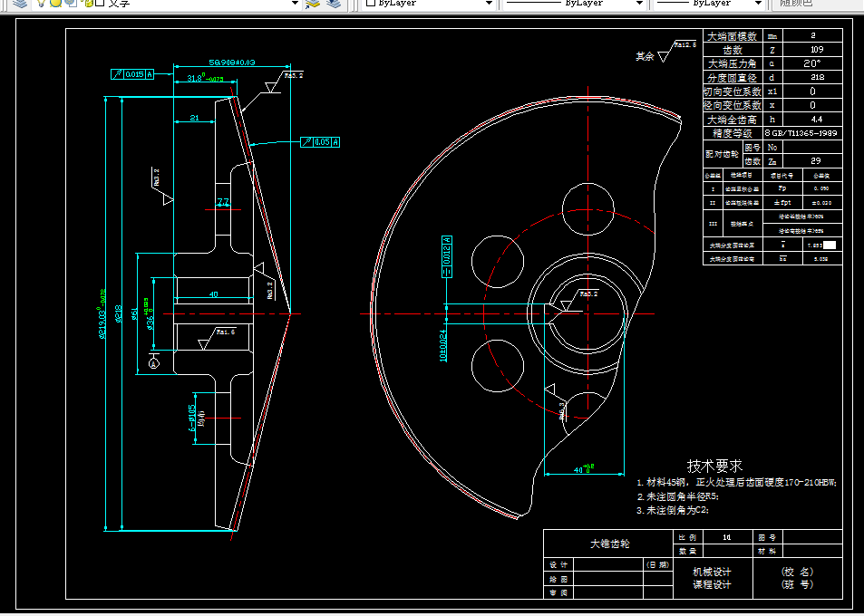This screenshot has width=864, height=616.
Task: Select the φ219.03 outer diameter dimension
Action: pos(102,313)
